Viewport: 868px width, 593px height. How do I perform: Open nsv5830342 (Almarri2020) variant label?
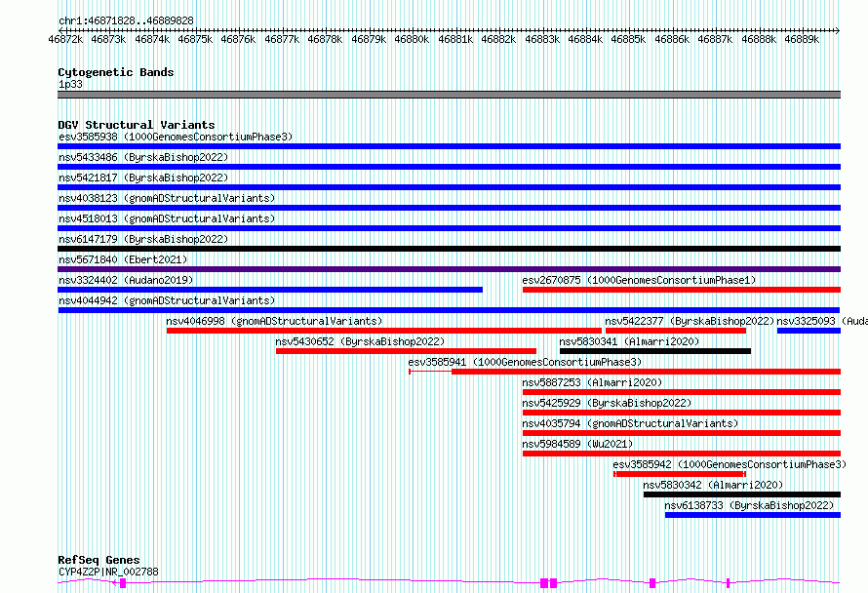tap(713, 485)
